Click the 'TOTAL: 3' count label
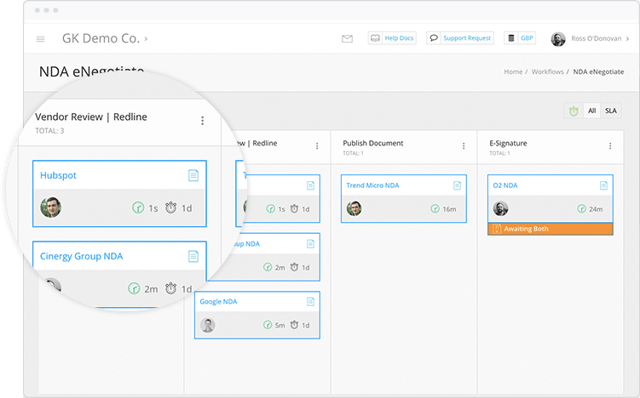The height and width of the screenshot is (398, 640). click(49, 131)
